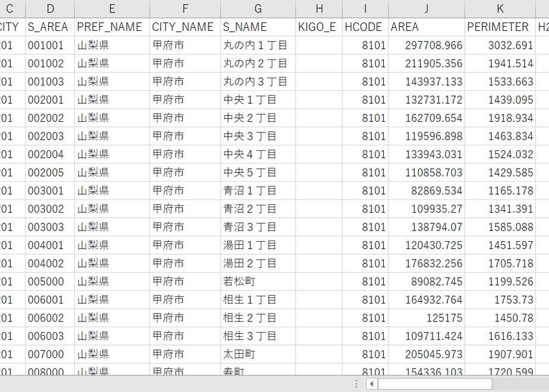Select column J header
Viewport: 549px width, 392px height.
(427, 9)
